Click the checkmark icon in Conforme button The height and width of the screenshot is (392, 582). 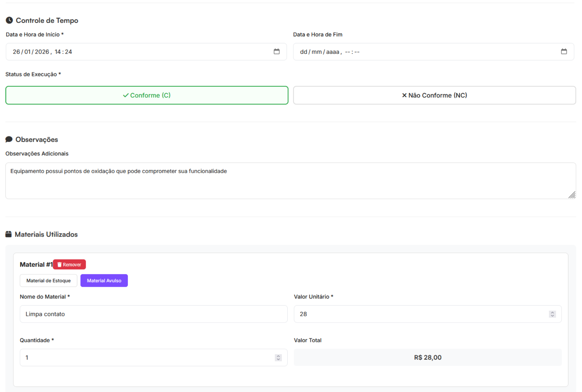point(126,95)
